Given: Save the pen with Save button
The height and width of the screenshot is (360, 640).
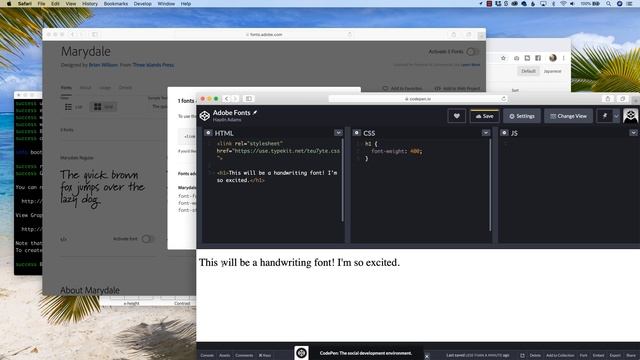Looking at the screenshot, I should tap(484, 116).
